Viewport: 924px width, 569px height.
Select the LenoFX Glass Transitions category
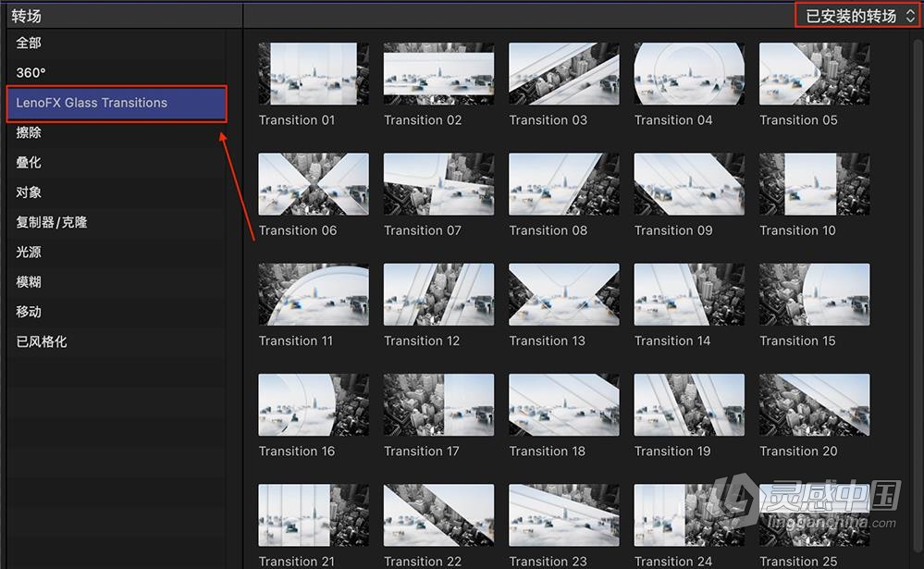coord(92,104)
